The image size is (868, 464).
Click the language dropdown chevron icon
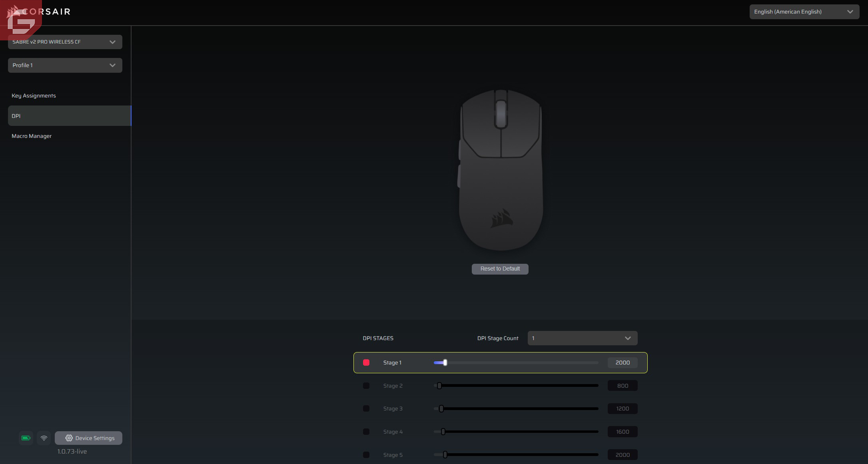point(850,12)
